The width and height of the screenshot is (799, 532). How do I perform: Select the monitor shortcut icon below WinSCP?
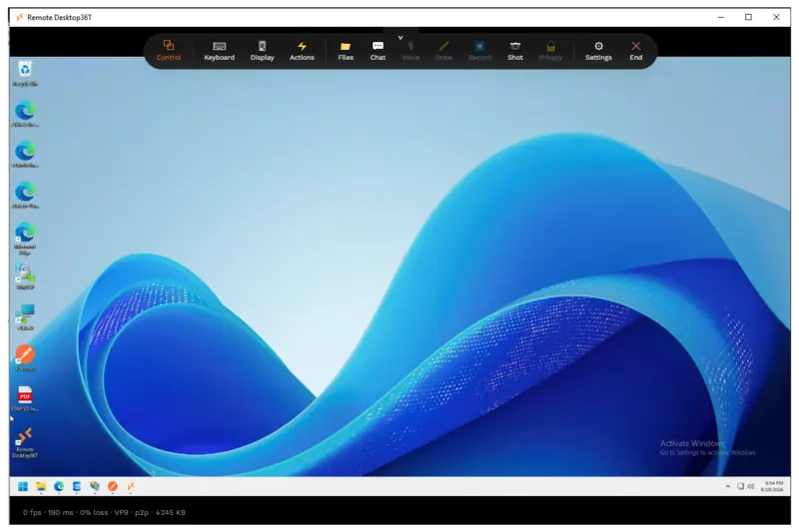coord(25,317)
